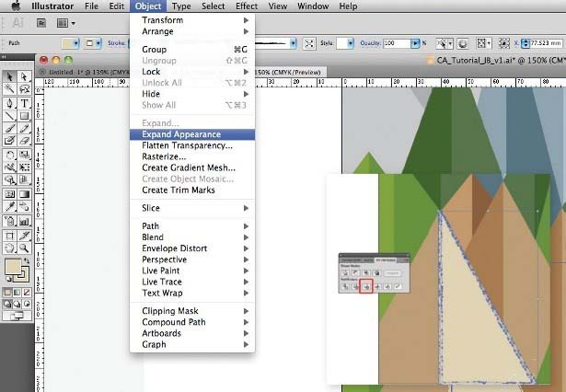Switch paint mode to Color
The image size is (566, 392).
7,292
